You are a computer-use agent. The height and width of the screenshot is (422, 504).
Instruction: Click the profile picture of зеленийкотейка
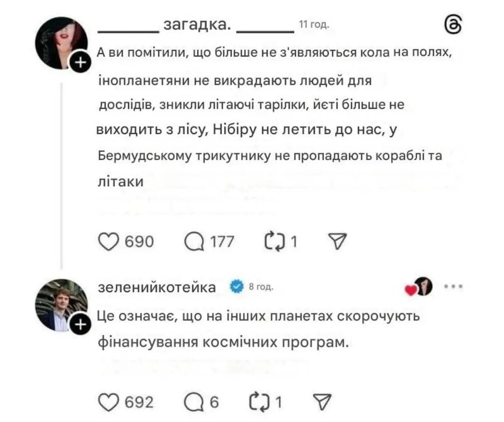point(61,304)
